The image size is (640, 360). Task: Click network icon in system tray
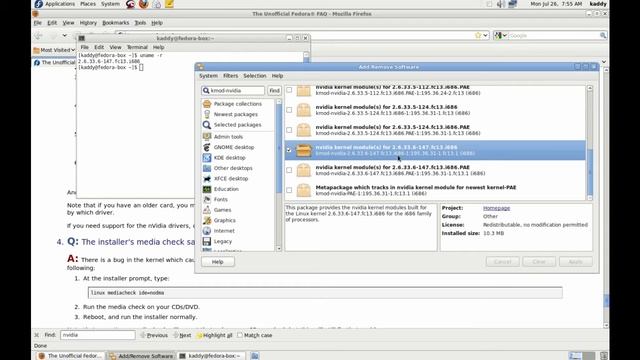[x=513, y=4]
